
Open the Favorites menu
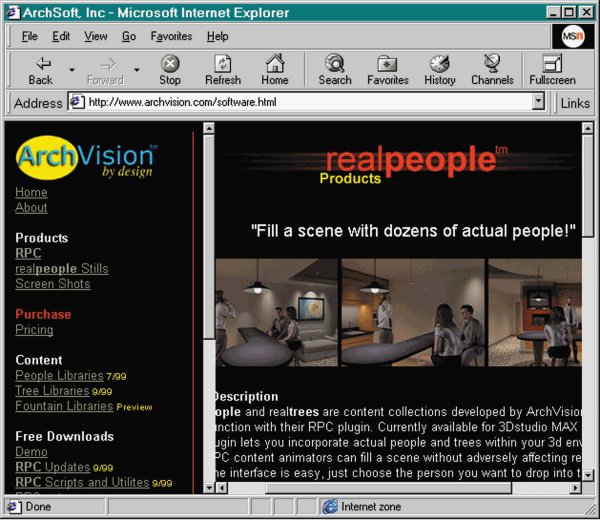click(x=171, y=36)
